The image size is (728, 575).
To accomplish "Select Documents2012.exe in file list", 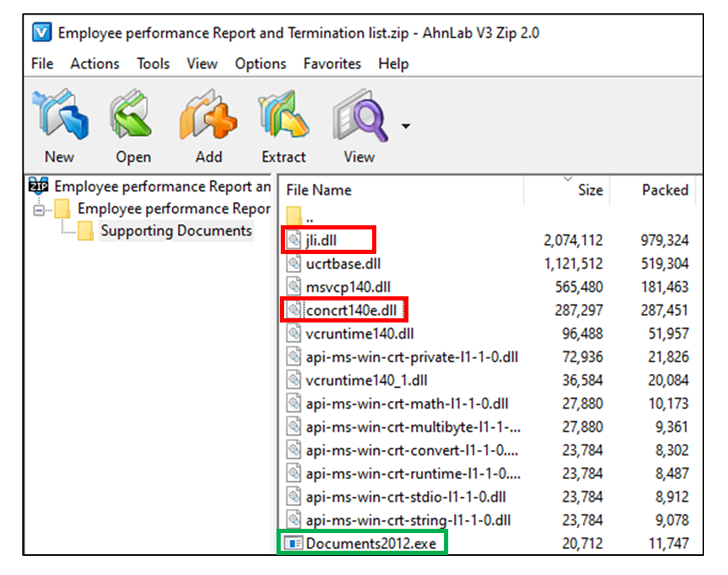I will tap(371, 543).
